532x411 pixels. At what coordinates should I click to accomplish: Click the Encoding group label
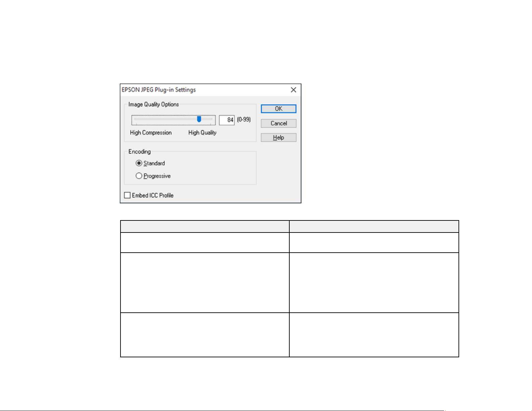pos(140,152)
